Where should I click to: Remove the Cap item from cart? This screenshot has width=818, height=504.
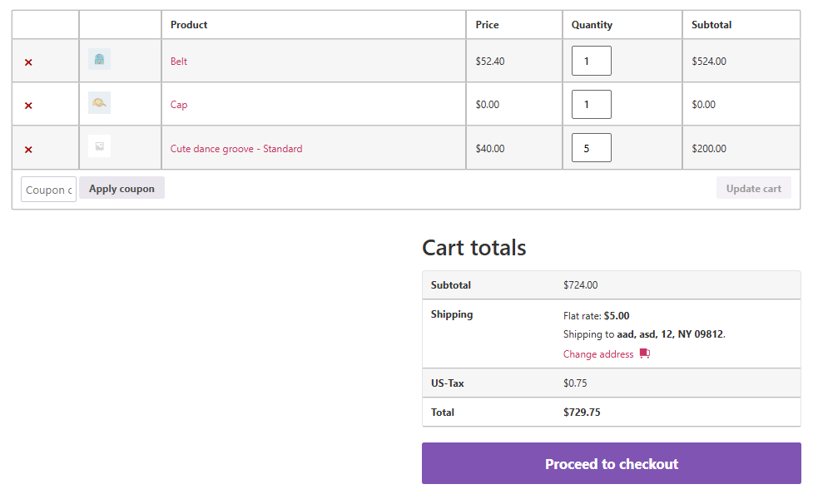28,106
